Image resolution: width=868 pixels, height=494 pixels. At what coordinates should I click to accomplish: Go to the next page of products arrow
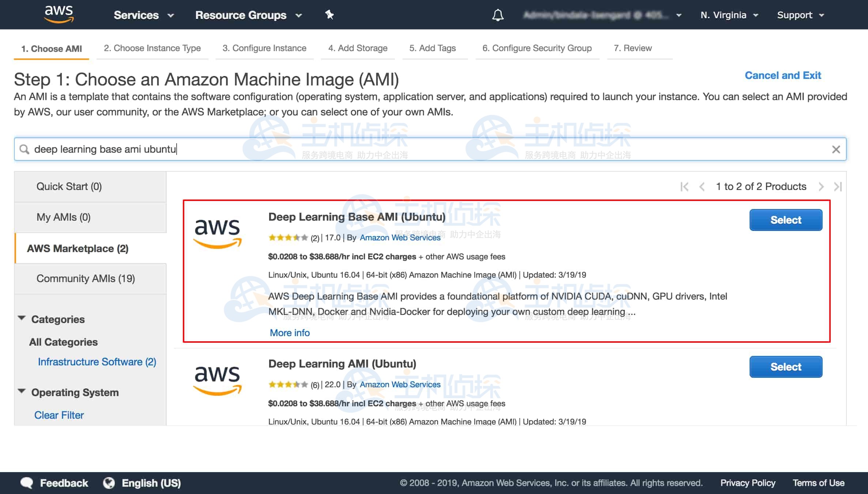[x=820, y=186]
